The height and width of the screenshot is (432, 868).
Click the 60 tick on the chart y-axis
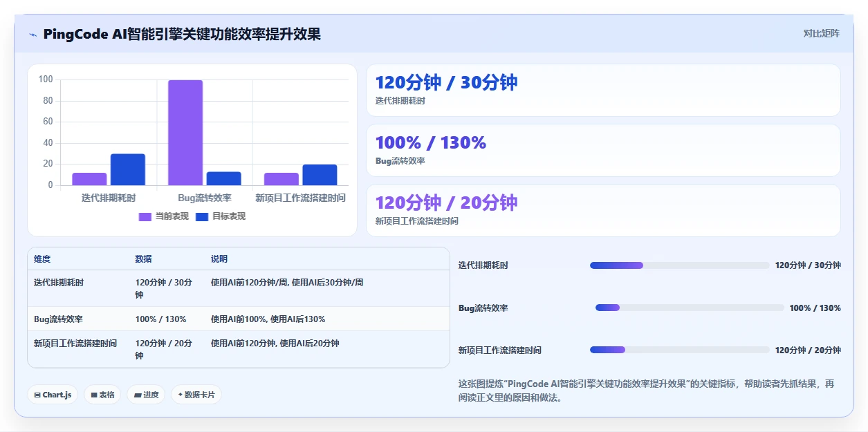coord(48,122)
